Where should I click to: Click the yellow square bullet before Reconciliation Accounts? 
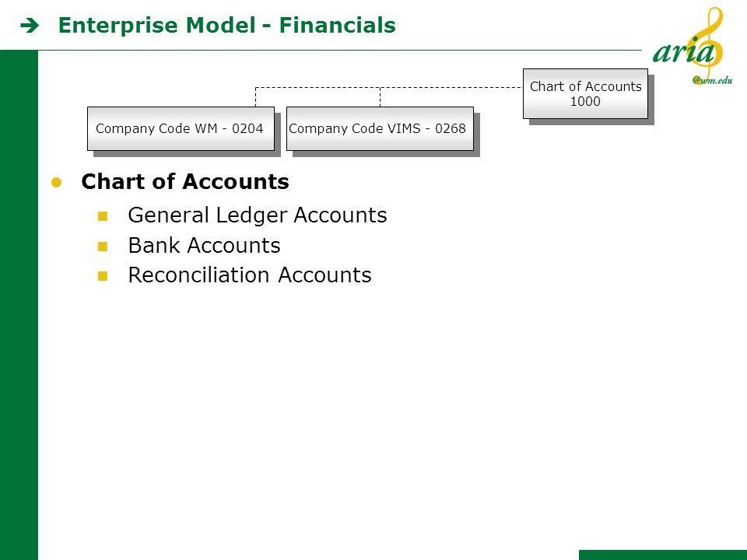(103, 276)
